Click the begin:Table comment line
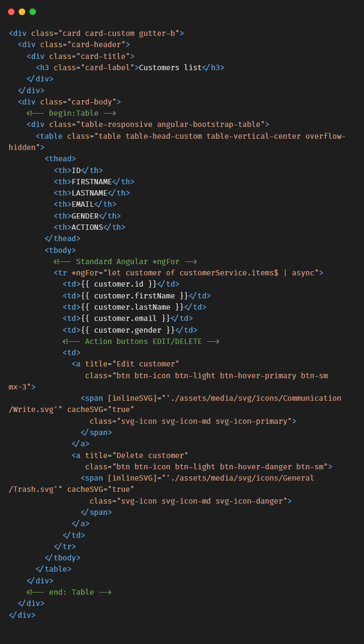This screenshot has height=644, width=364. (72, 113)
